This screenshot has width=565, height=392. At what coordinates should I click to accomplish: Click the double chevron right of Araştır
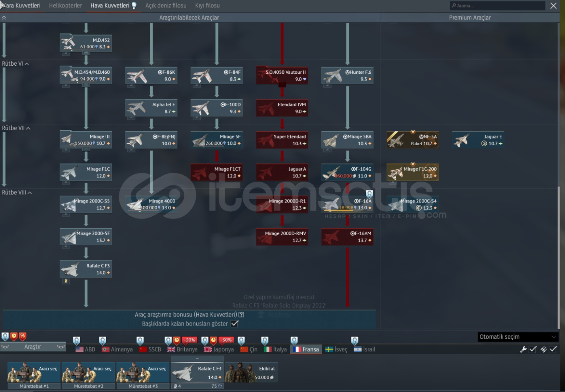[61, 347]
